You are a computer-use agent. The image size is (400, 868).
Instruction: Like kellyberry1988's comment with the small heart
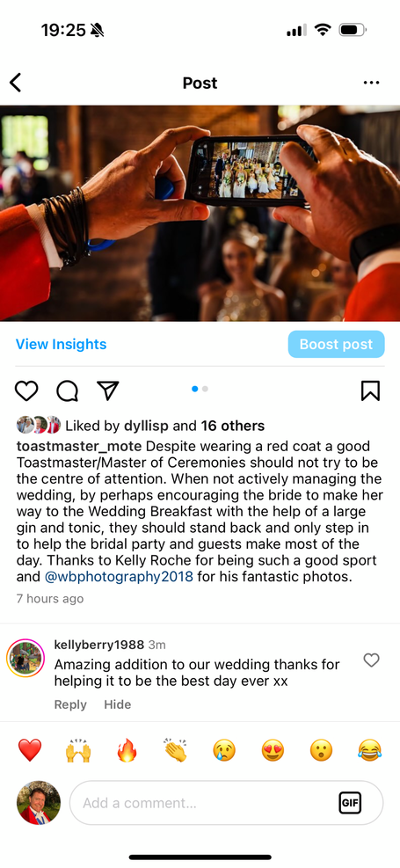pos(371,660)
